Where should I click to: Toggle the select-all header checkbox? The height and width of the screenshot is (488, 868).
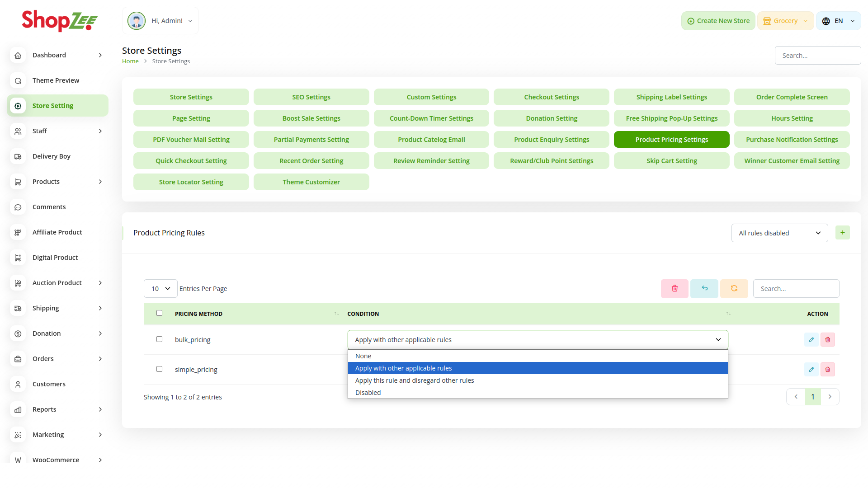pos(159,313)
